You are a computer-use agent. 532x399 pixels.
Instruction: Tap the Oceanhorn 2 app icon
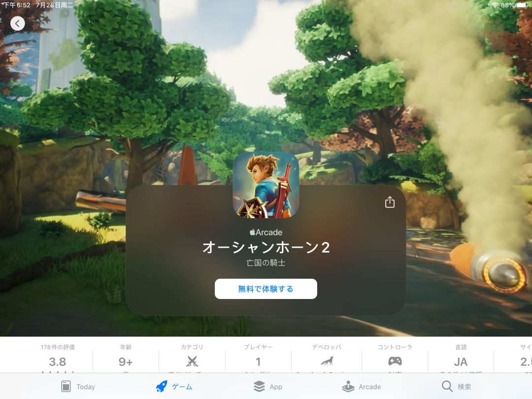(x=266, y=185)
